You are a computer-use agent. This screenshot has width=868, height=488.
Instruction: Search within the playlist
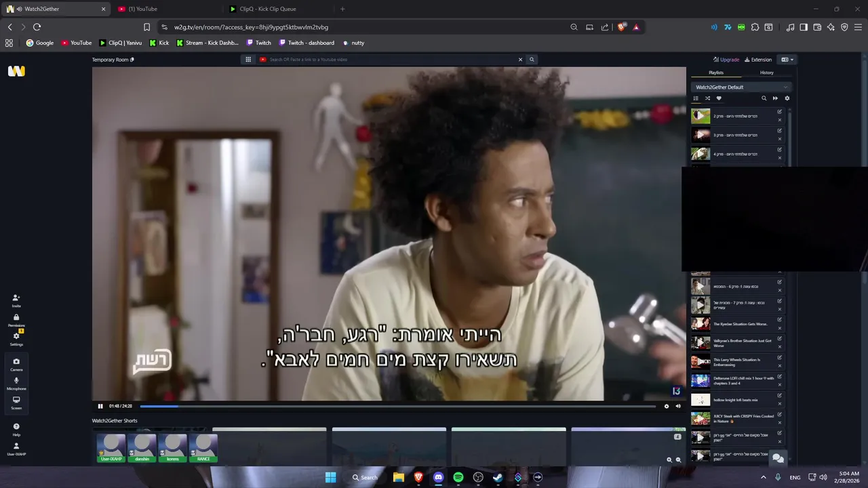tap(764, 98)
